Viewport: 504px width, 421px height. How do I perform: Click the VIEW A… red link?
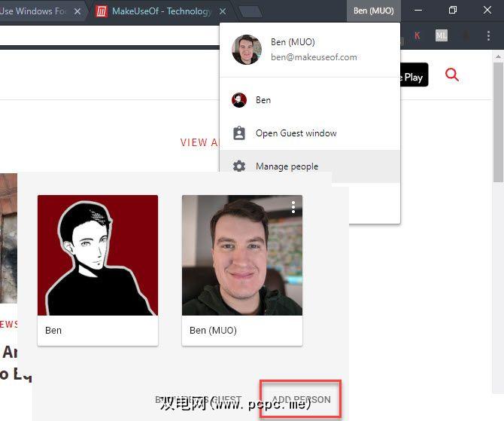pyautogui.click(x=199, y=142)
